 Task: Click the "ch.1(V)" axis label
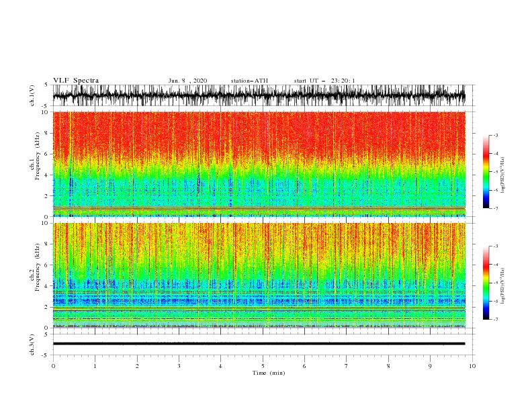32,95
